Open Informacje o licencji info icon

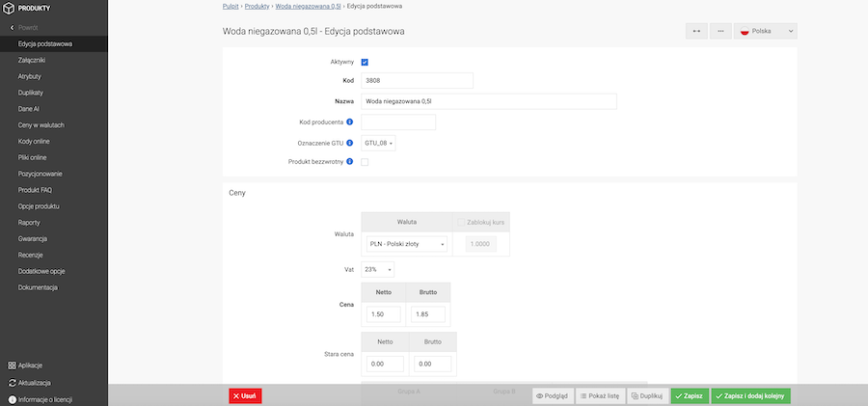pyautogui.click(x=12, y=399)
